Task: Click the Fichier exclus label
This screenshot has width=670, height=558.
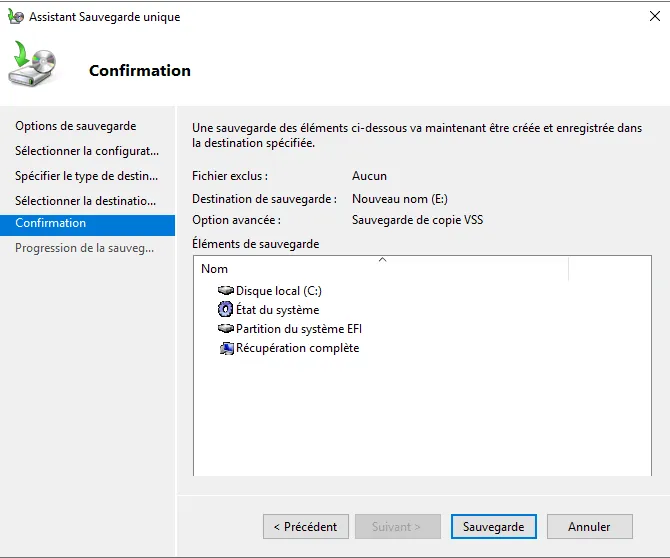Action: click(230, 176)
